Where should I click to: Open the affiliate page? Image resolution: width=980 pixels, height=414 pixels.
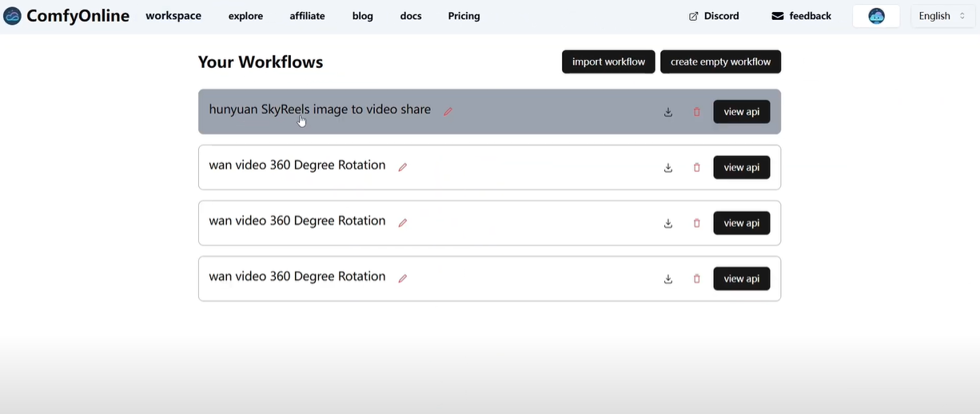tap(307, 16)
